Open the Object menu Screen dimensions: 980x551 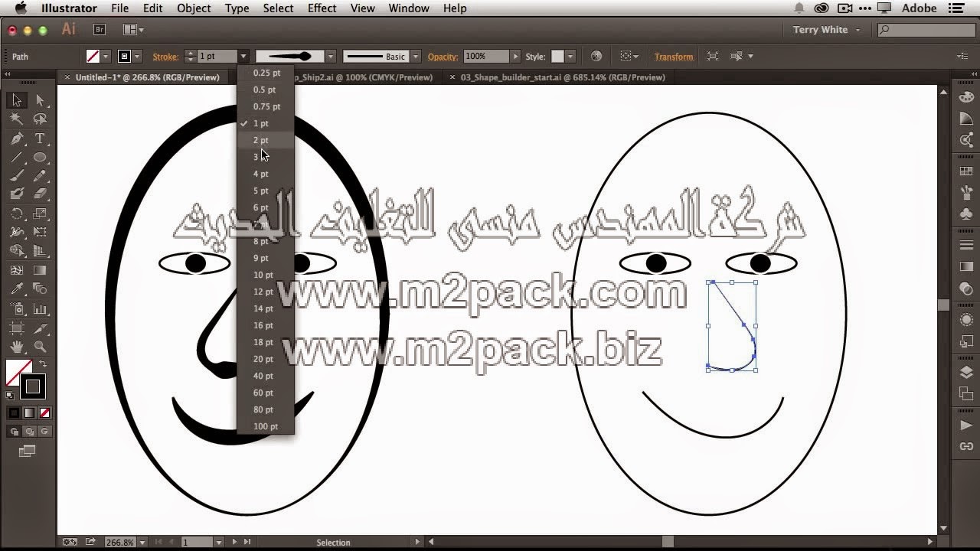[x=194, y=8]
